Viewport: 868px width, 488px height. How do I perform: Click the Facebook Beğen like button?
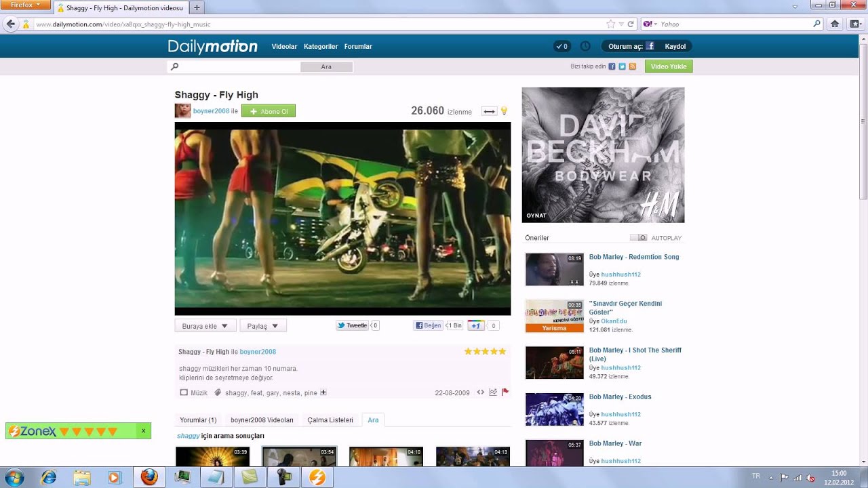coord(428,325)
